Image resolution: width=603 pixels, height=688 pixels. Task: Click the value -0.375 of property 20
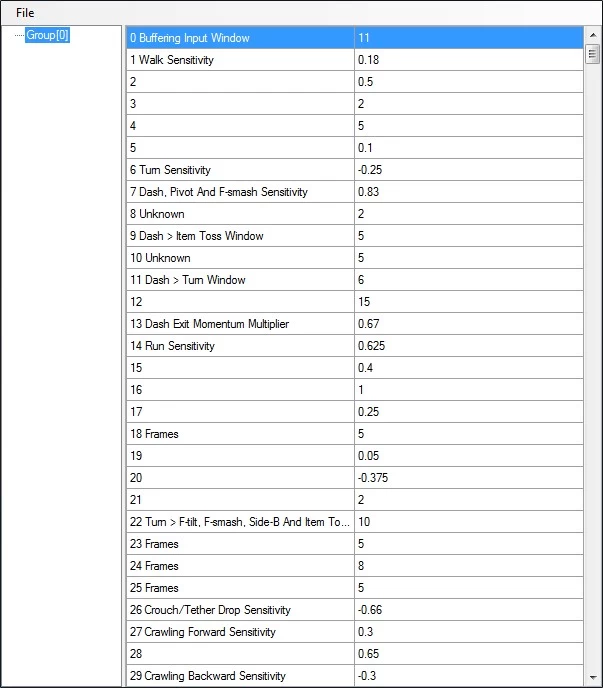(468, 478)
